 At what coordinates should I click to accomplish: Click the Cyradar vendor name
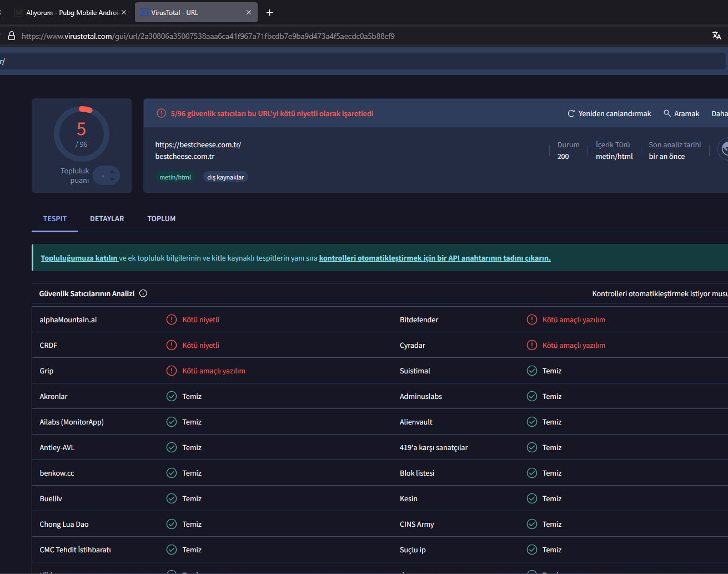coord(413,345)
